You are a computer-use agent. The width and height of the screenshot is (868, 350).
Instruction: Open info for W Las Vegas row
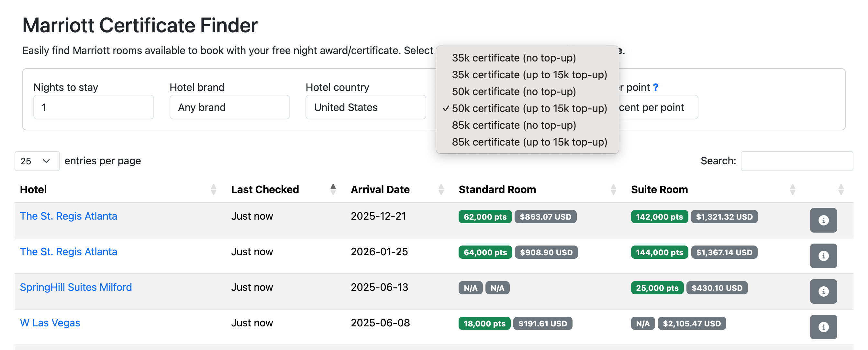pyautogui.click(x=823, y=327)
